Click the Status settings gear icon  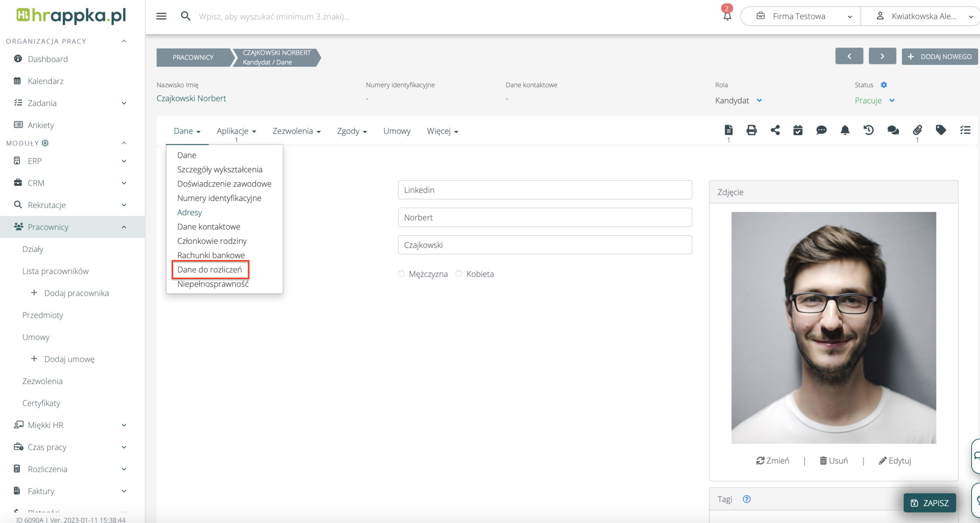(x=884, y=85)
